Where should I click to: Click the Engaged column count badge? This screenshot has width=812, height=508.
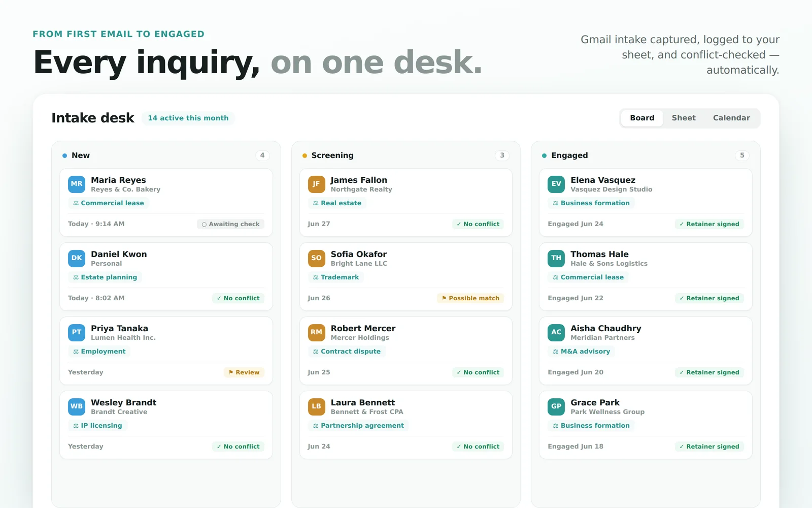click(742, 155)
